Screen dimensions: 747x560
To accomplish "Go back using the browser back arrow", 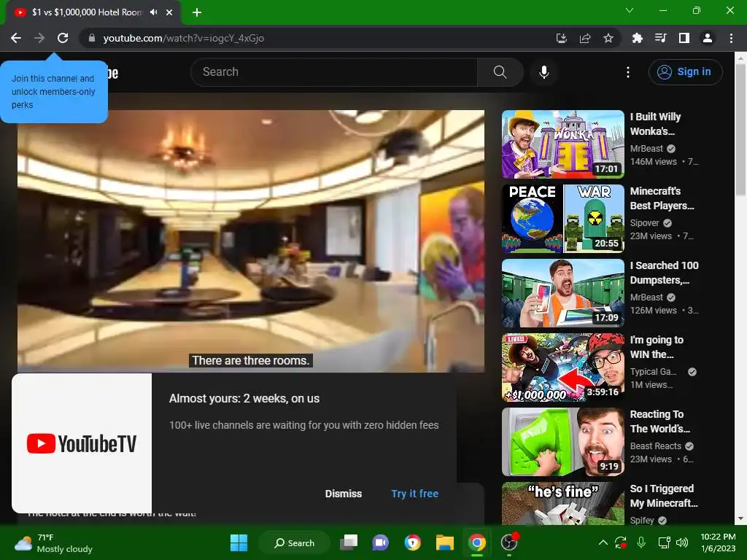I will pos(16,38).
